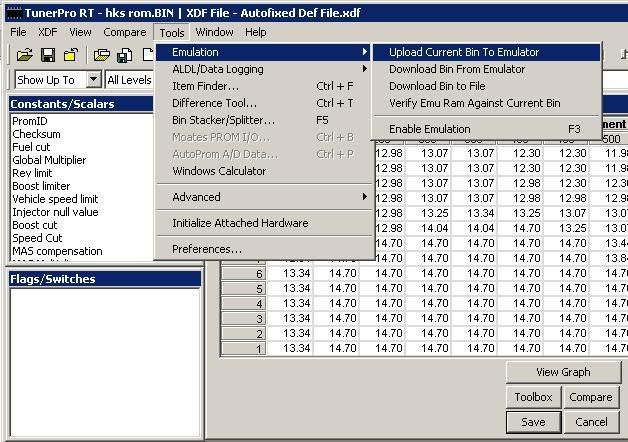Image resolution: width=628 pixels, height=442 pixels.
Task: Select Fuel cut in the Constants list
Action: pos(31,147)
